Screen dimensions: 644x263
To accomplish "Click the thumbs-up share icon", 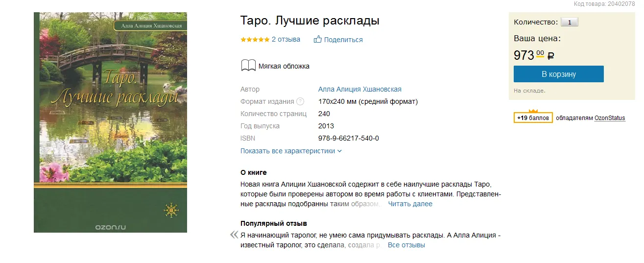I will pyautogui.click(x=318, y=39).
